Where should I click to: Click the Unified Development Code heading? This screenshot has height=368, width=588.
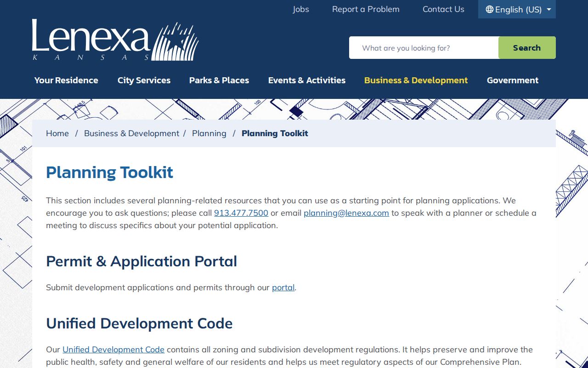click(139, 323)
